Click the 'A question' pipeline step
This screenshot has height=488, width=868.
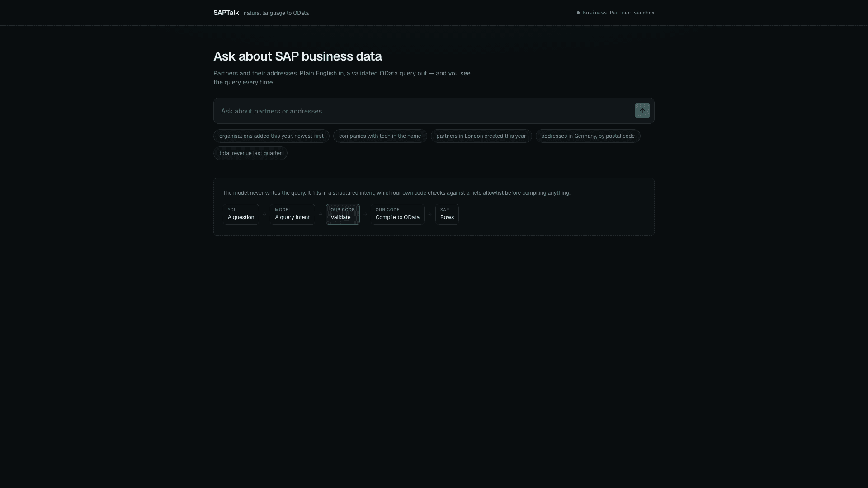241,214
